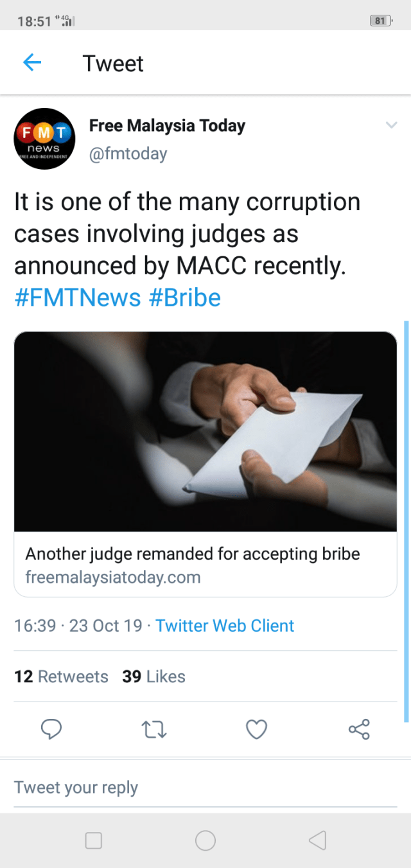Tap the @fmtoday handle
Viewport: 411px width, 868px height.
(128, 154)
